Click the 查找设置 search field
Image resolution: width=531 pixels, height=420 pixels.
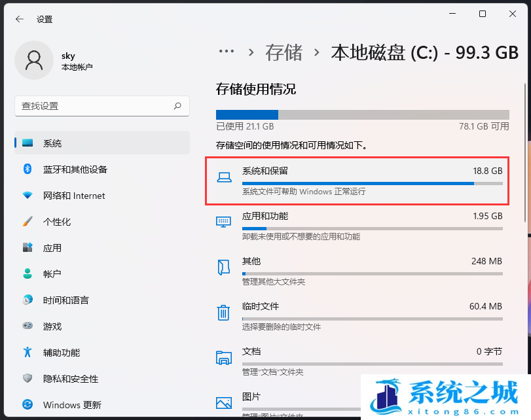point(95,106)
